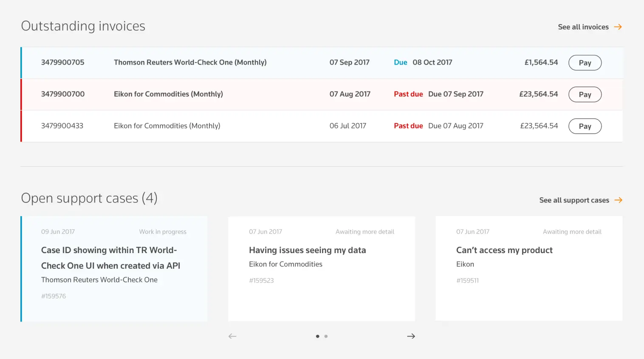Pay invoice 3479900705 for £1,564.54
This screenshot has width=644, height=359.
pos(585,63)
